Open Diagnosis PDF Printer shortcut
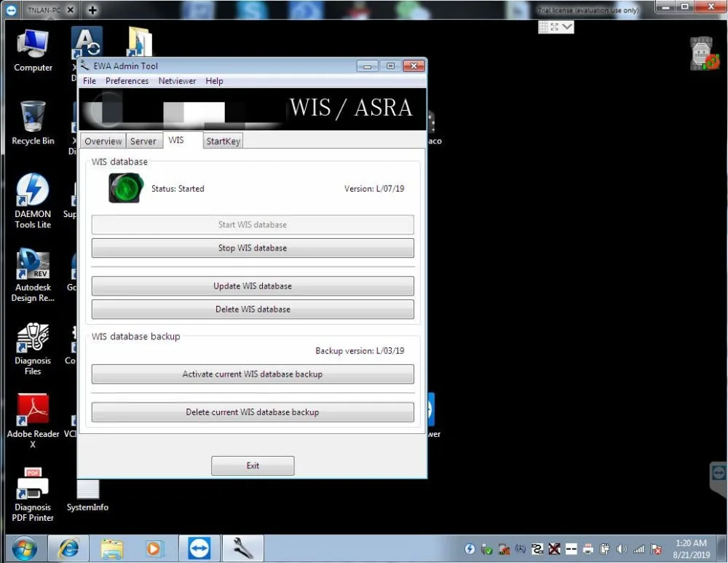Viewport: 728px width, 563px height. pos(33,495)
